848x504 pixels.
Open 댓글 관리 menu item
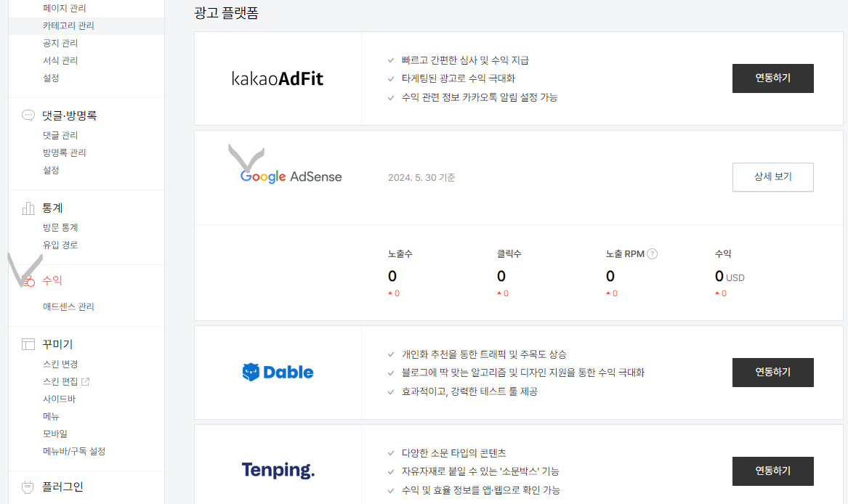(60, 135)
